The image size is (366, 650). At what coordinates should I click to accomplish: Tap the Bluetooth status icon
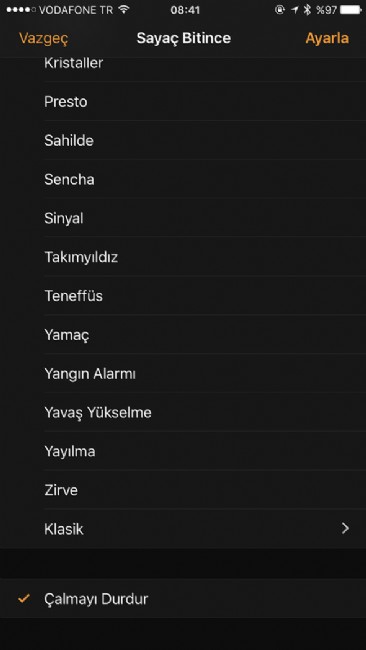(307, 10)
